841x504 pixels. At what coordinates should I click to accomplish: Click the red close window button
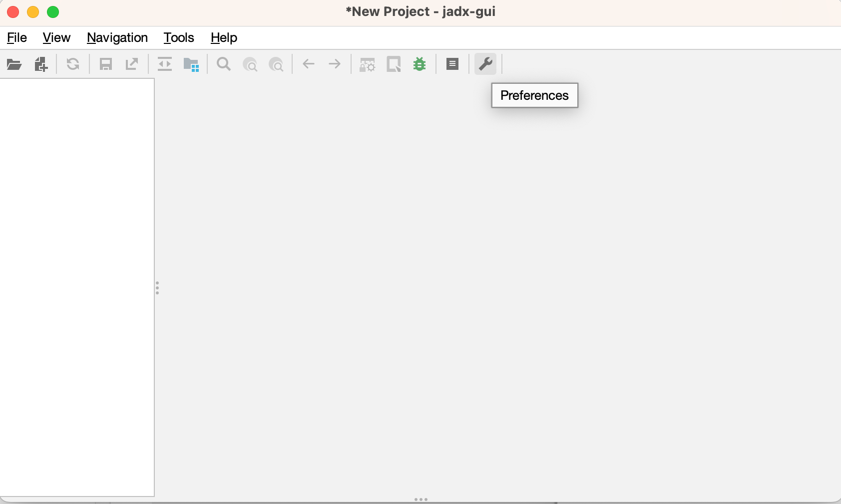13,12
